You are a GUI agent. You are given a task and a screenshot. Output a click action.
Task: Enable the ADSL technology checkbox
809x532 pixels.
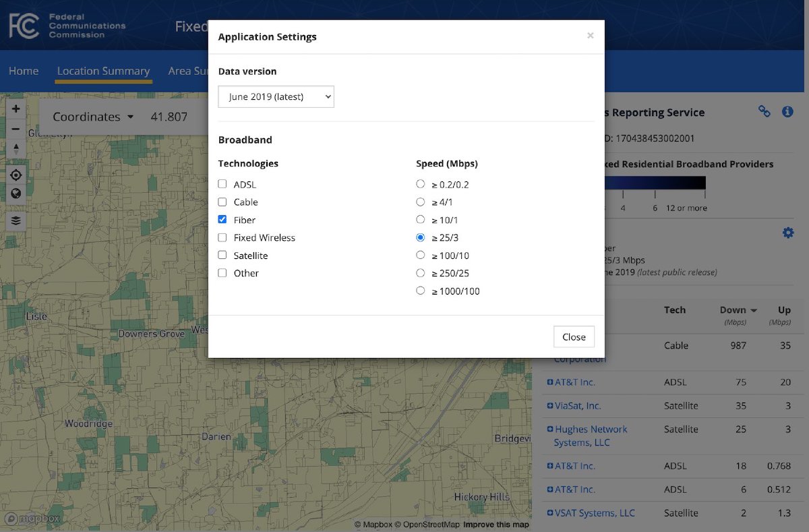click(222, 184)
